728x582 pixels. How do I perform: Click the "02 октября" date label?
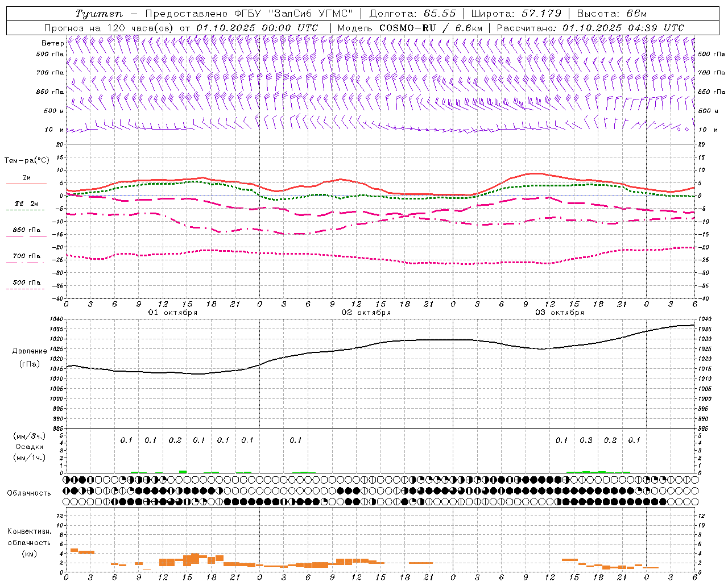pos(366,313)
